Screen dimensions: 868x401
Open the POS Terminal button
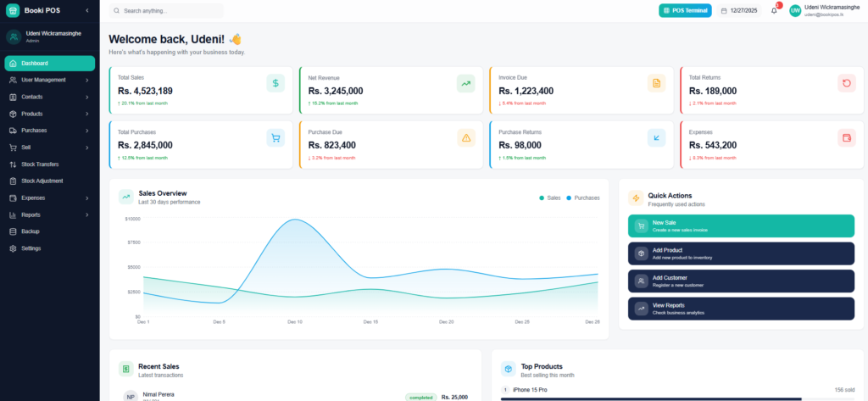685,11
